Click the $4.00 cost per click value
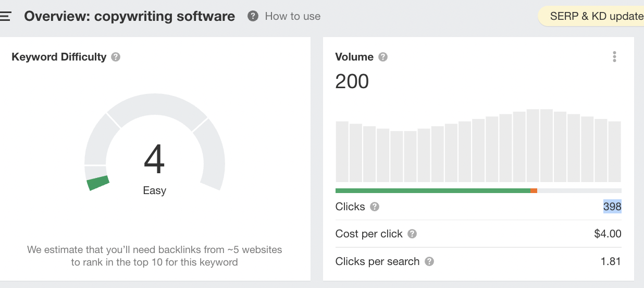Viewport: 644px width, 288px height. click(x=608, y=234)
